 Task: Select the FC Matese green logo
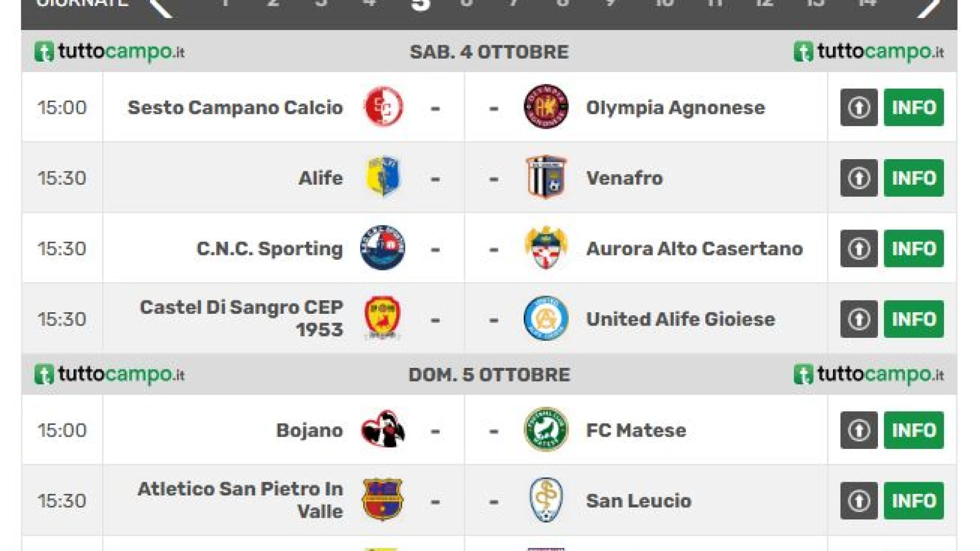pos(546,430)
